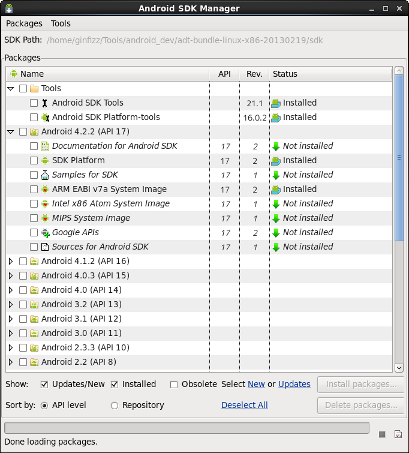Expand the Android 3.1 (API 12) group
Viewport: 409px width, 453px height.
coord(11,319)
